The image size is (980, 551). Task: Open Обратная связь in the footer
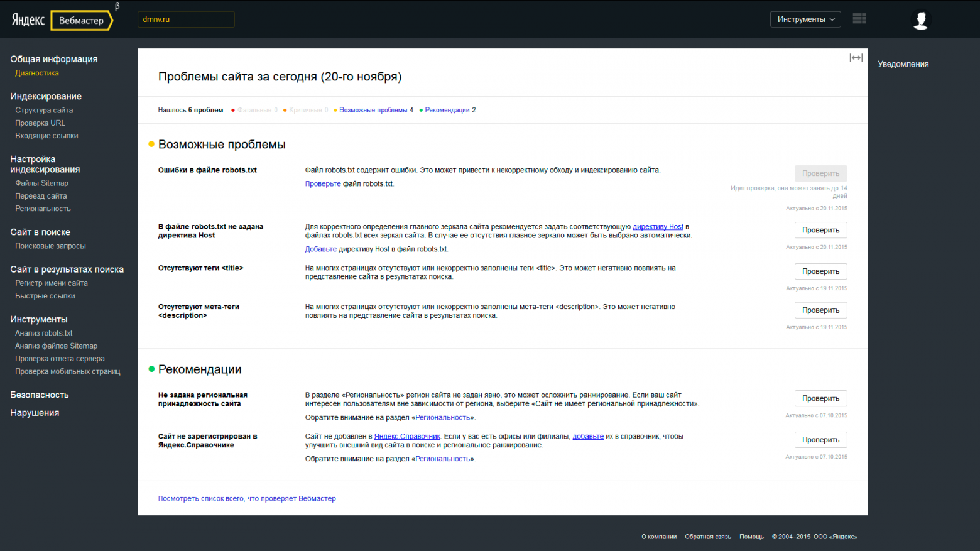[707, 537]
